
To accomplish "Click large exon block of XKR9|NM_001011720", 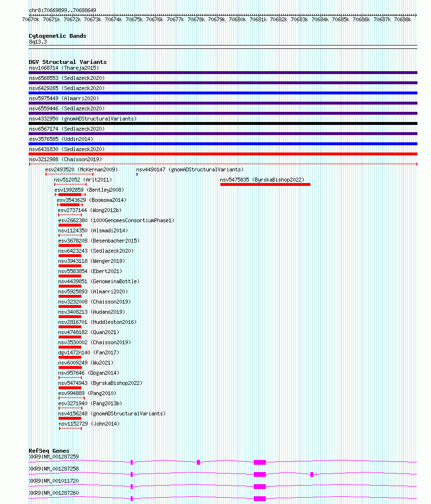I will pos(260,487).
